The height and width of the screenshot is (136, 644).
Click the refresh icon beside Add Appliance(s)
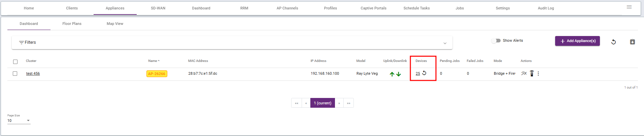(x=613, y=42)
